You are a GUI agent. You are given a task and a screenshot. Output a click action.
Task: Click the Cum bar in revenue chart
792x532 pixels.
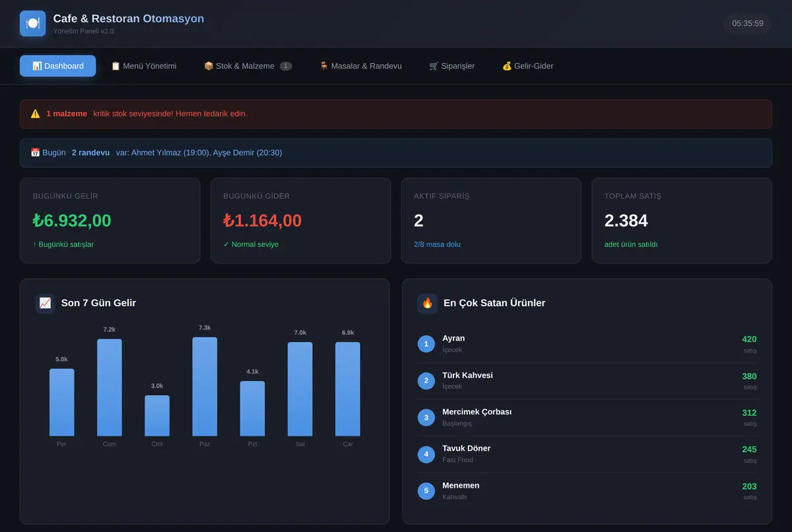(110, 387)
